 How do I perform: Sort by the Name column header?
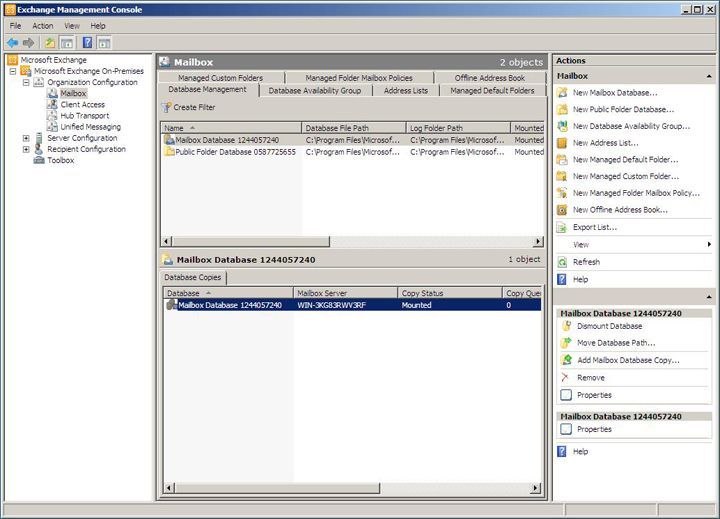(231, 128)
